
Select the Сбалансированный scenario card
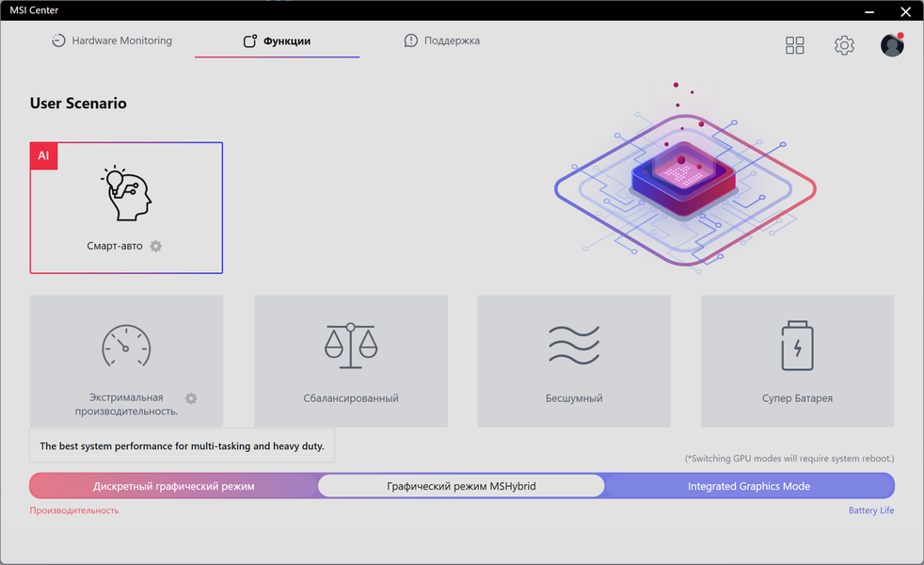(x=351, y=361)
